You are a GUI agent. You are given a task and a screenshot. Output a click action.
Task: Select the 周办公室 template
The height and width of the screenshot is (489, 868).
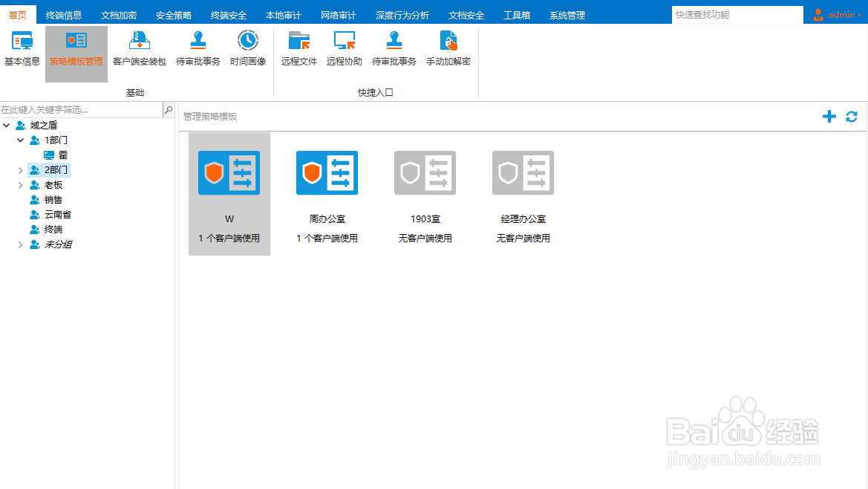point(327,172)
